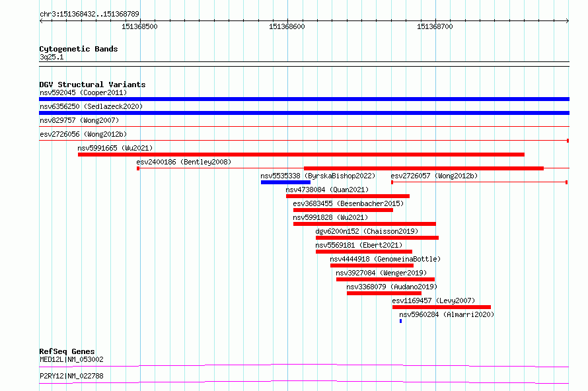The image size is (588, 391).
Task: Open the esv3683455 (Besenbacher2015) label
Action: (x=348, y=203)
